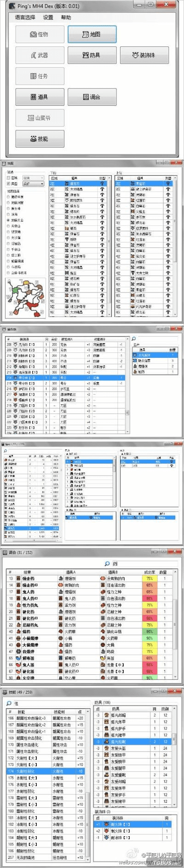The height and width of the screenshot is (868, 184).
Task: Select the 遗迹平原 map radio button
Action: tap(8, 197)
